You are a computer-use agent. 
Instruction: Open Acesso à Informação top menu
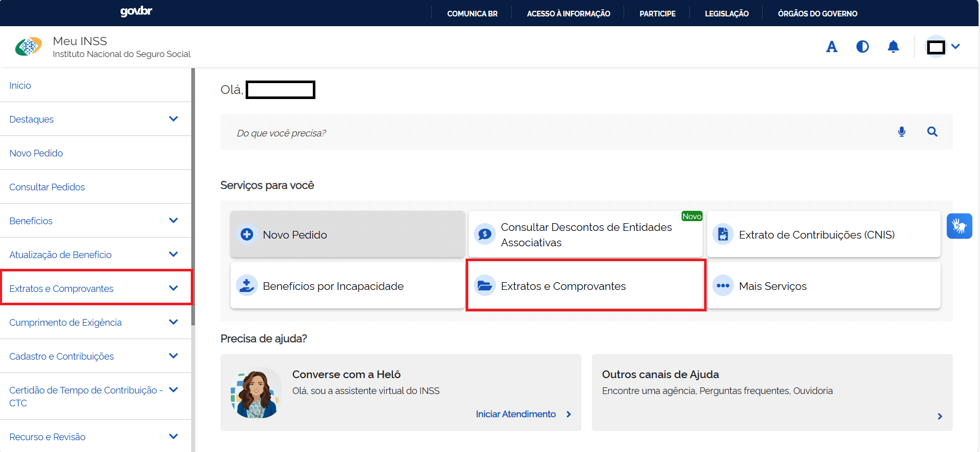pyautogui.click(x=568, y=14)
